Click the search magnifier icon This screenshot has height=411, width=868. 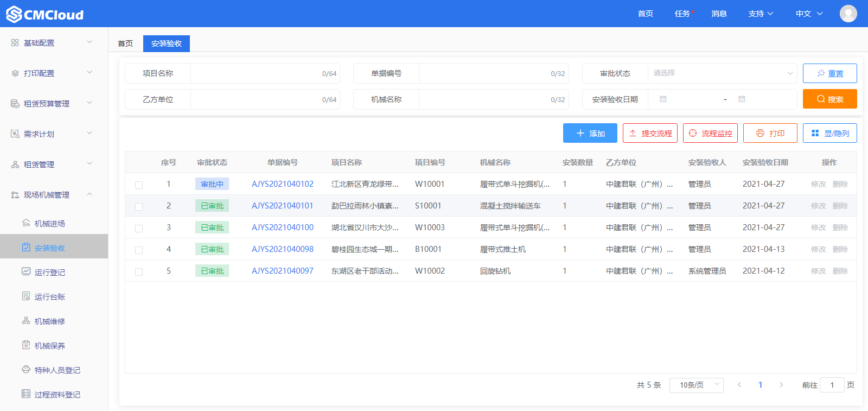point(821,99)
